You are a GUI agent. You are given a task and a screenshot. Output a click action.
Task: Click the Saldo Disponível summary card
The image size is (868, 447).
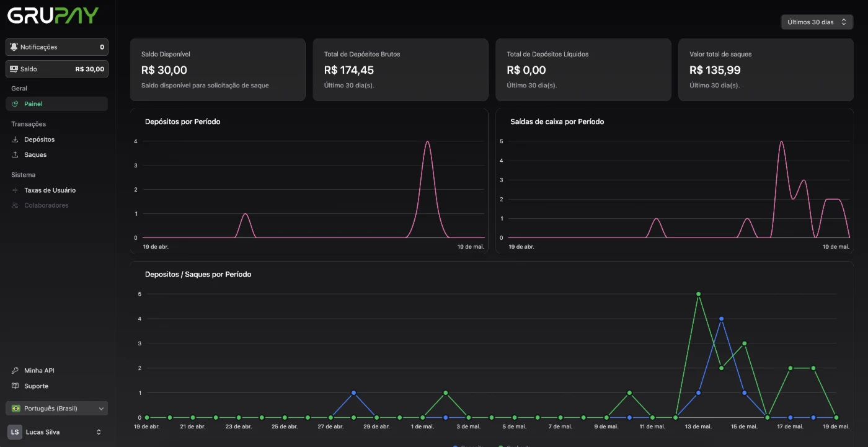click(x=218, y=69)
